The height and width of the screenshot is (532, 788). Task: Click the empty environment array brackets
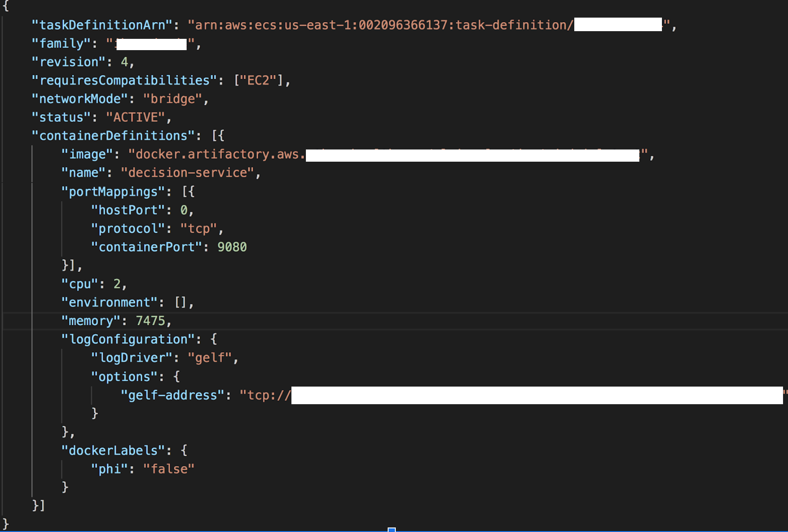(x=180, y=303)
